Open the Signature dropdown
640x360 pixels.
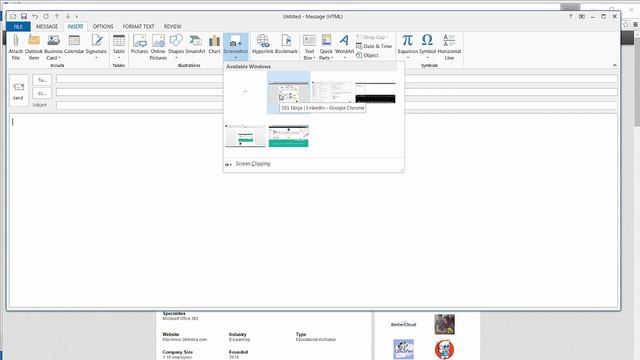[96, 47]
